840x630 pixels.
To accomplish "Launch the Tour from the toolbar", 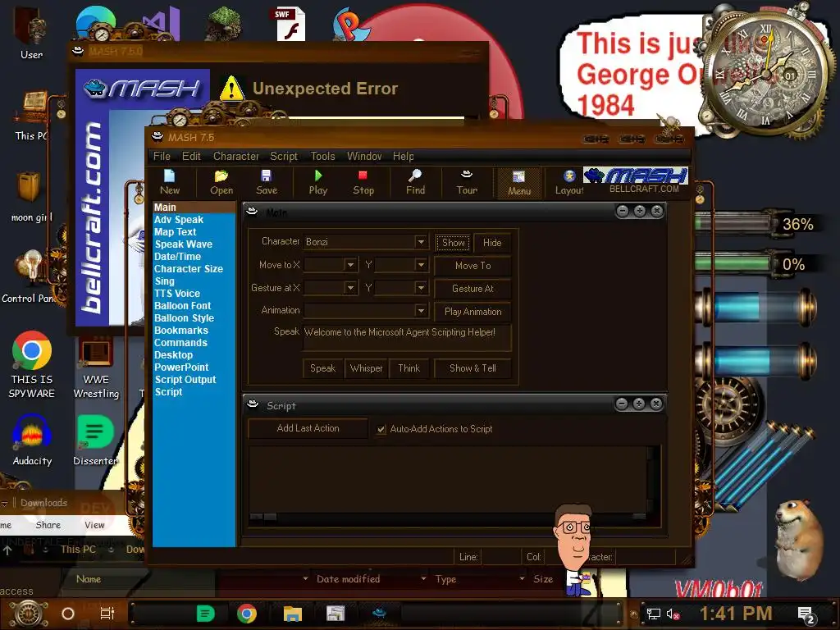I will click(467, 182).
